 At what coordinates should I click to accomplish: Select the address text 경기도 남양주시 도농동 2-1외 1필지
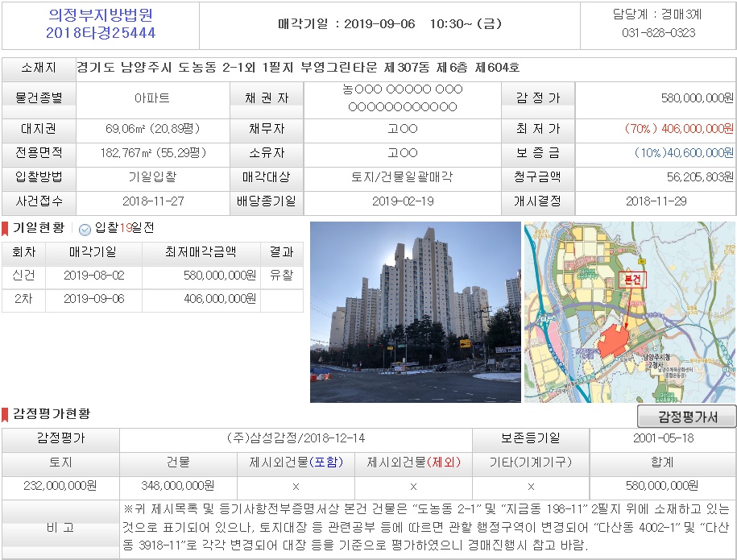click(x=186, y=68)
